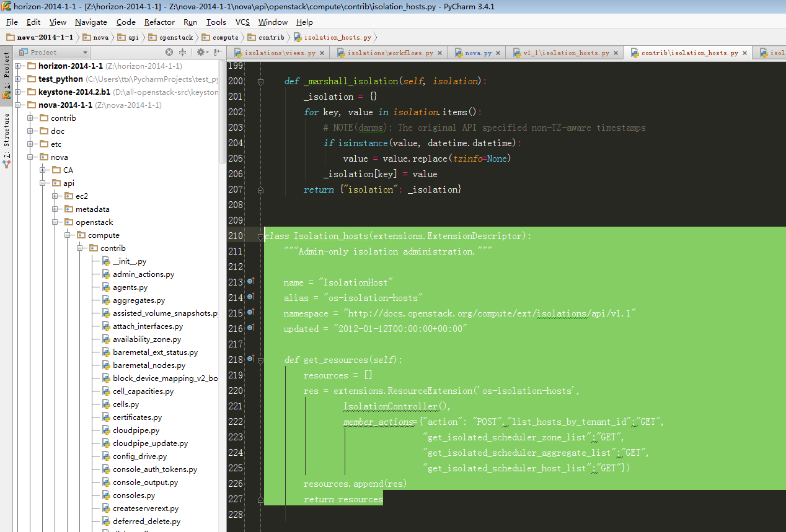Expand the ec2 folder
The image size is (786, 532).
56,196
